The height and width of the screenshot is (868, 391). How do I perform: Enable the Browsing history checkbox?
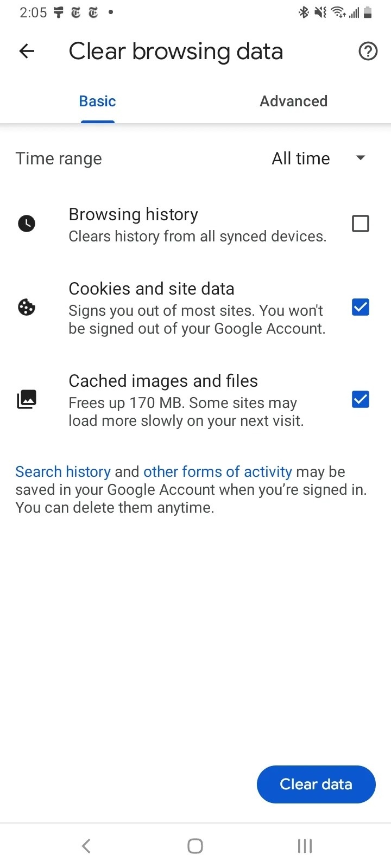pos(360,223)
